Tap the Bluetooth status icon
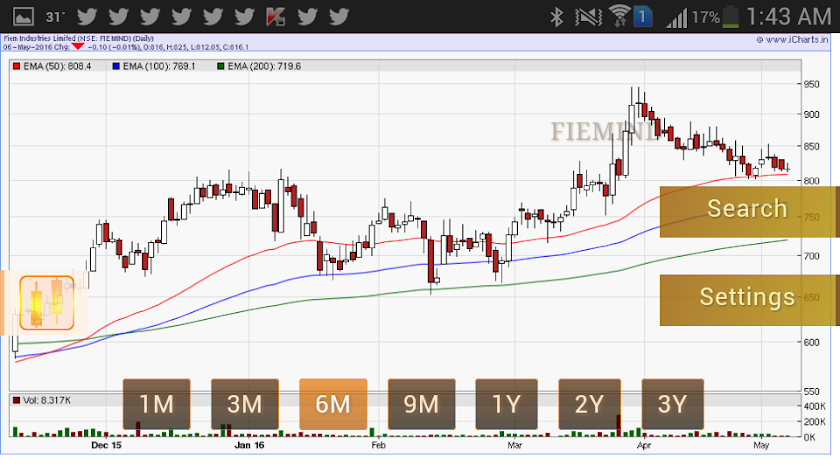The width and height of the screenshot is (840, 472). point(557,17)
